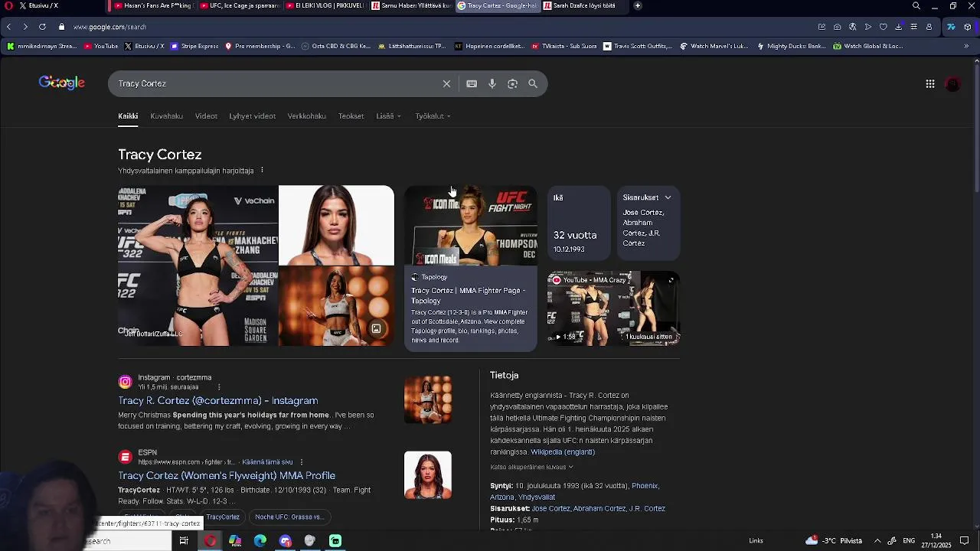Open the ESPN result headshot thumbnail
Screen dimensions: 980x551
(428, 475)
